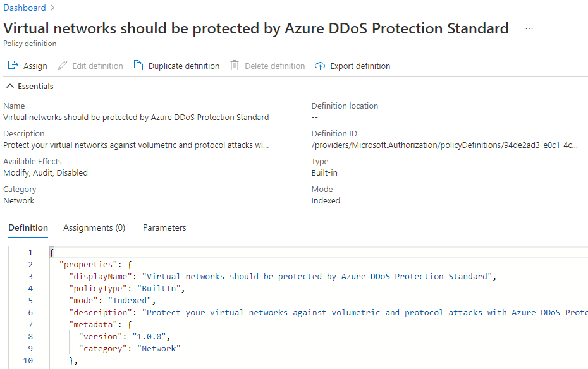
Task: Open the ellipsis more options menu
Action: (x=529, y=28)
